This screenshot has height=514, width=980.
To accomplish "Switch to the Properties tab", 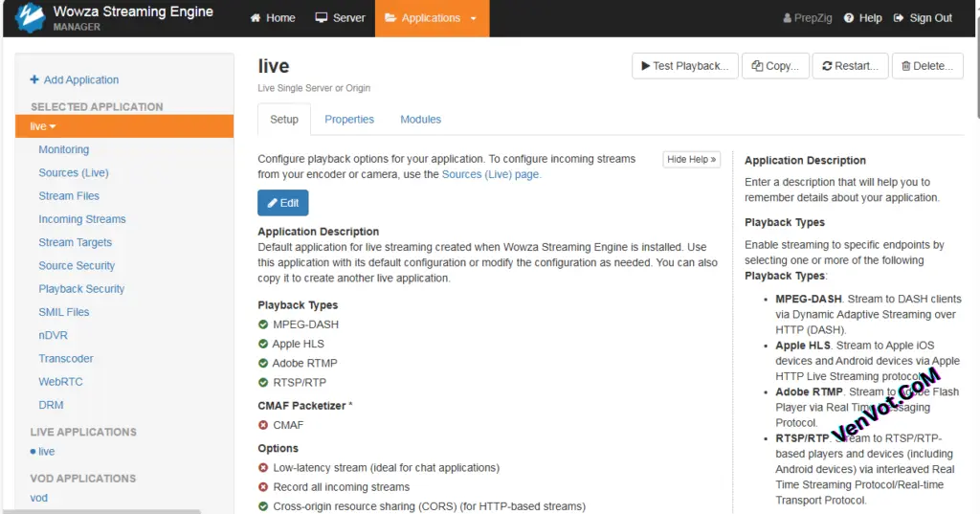I will [348, 120].
